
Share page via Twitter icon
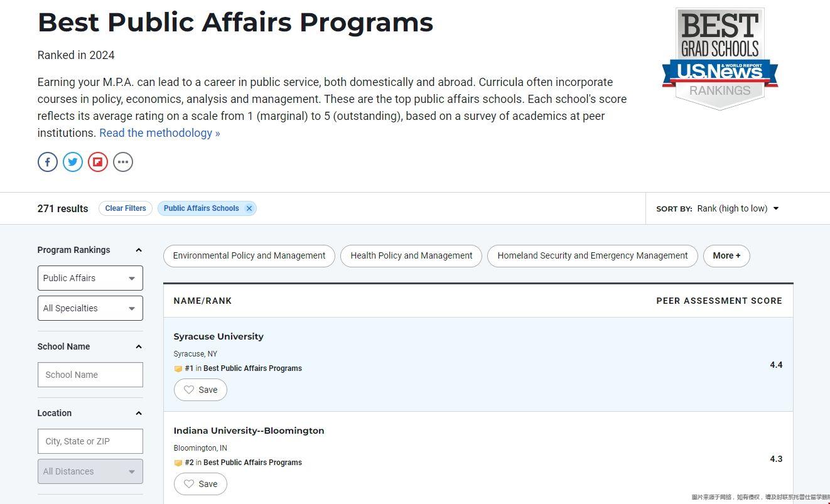coord(73,162)
